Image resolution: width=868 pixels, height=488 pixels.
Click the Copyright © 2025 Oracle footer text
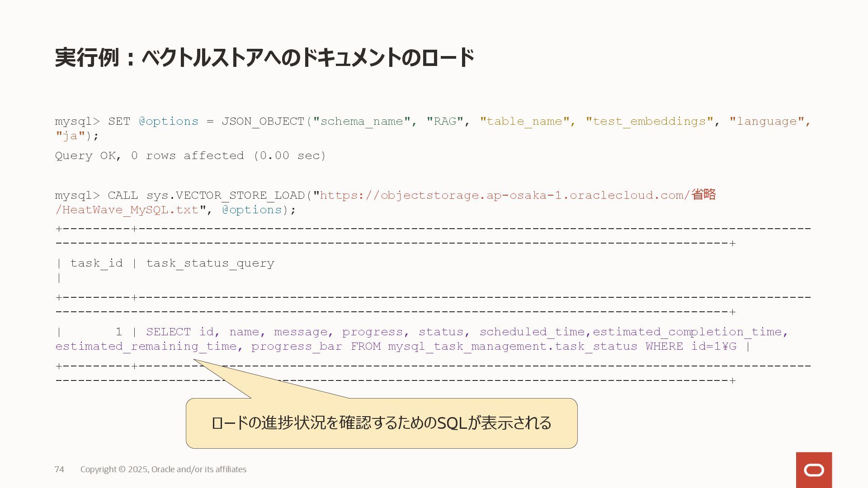[x=163, y=469]
